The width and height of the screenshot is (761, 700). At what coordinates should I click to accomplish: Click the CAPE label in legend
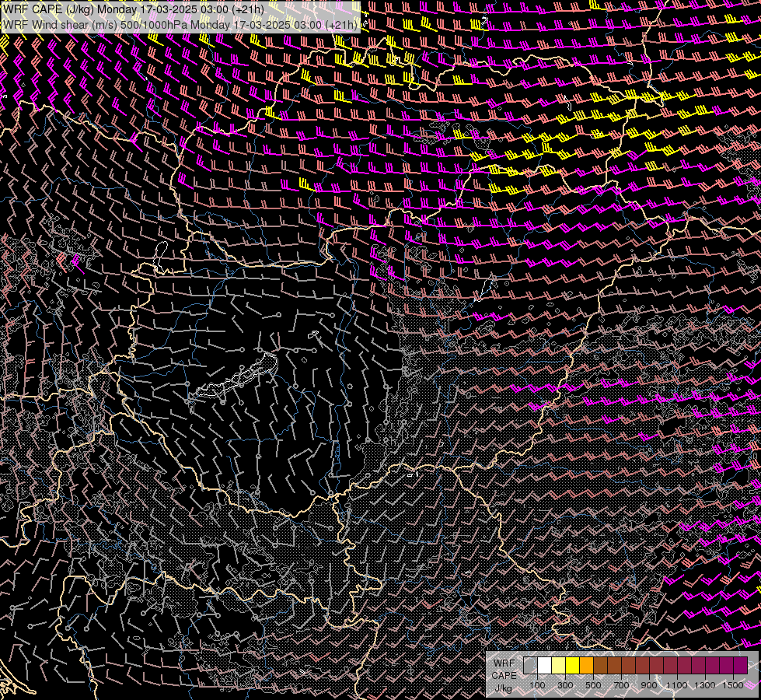click(504, 676)
